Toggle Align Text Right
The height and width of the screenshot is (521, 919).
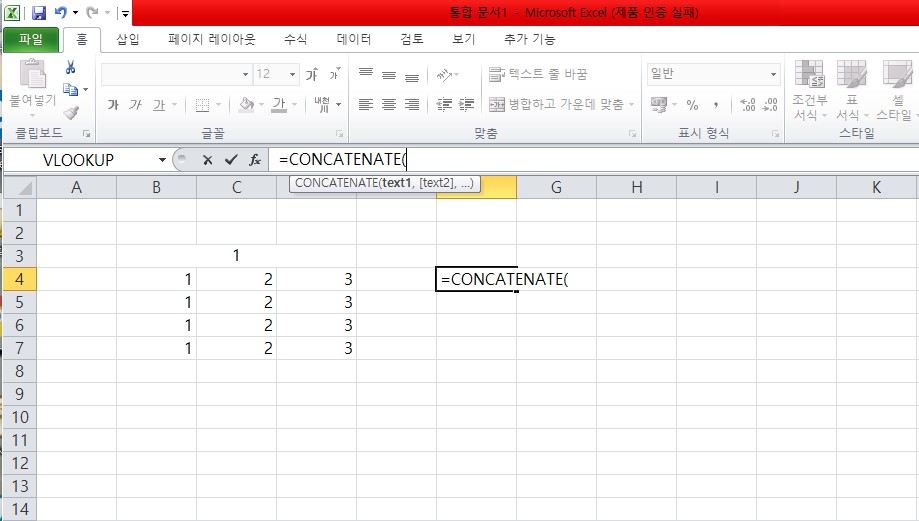[x=412, y=105]
